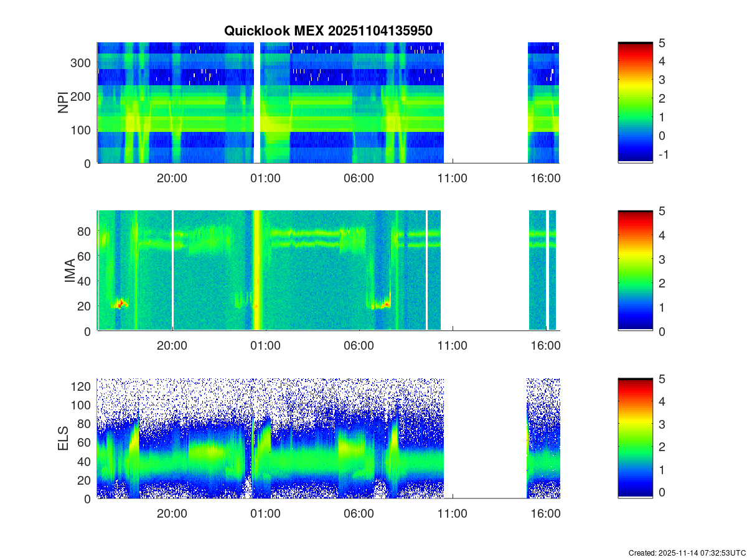Select the ELS y-axis label

coord(63,439)
